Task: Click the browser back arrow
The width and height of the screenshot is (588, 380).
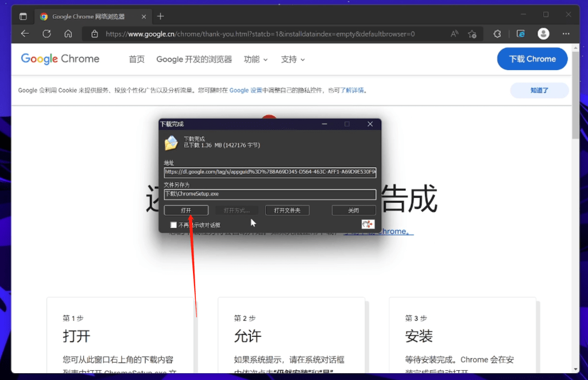Action: coord(25,34)
